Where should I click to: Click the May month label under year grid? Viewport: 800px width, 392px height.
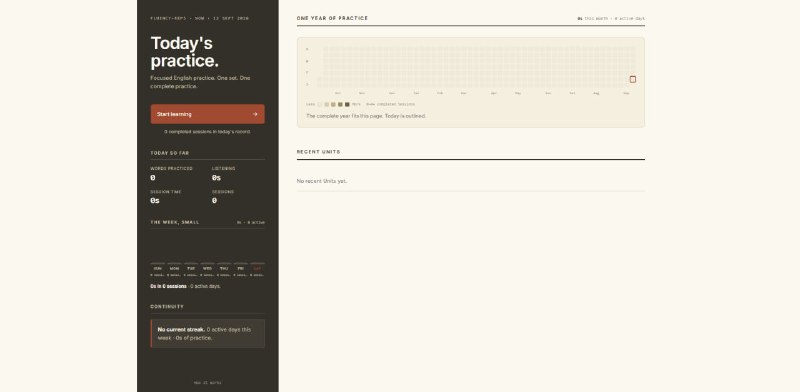(x=518, y=93)
